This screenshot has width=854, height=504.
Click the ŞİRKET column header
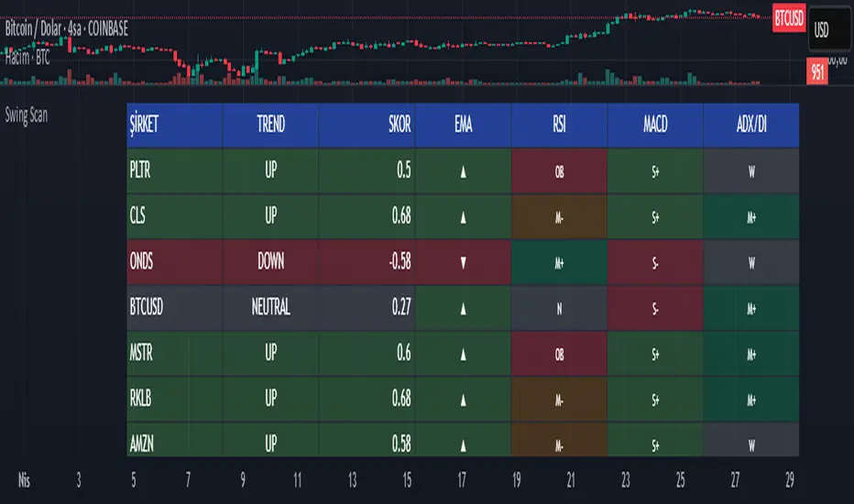175,125
